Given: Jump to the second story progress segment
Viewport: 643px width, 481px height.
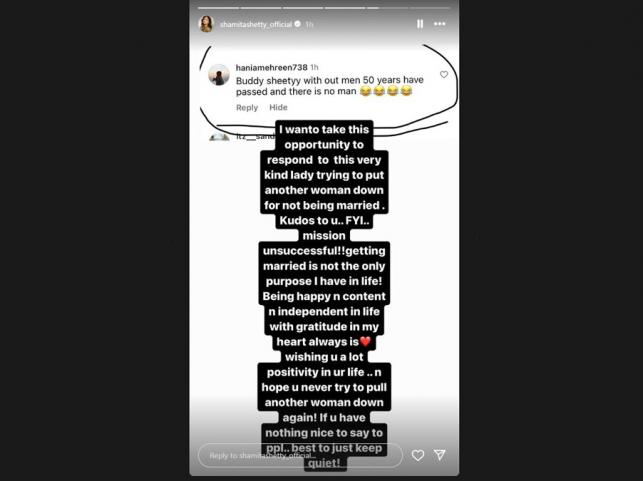Looking at the screenshot, I should pyautogui.click(x=261, y=8).
